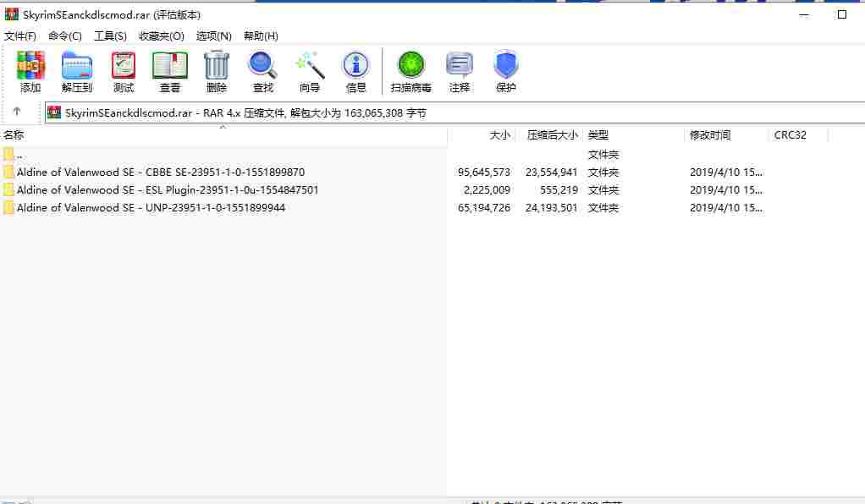The width and height of the screenshot is (865, 504).
Task: Click the WinRAR title bar app icon
Action: [11, 15]
